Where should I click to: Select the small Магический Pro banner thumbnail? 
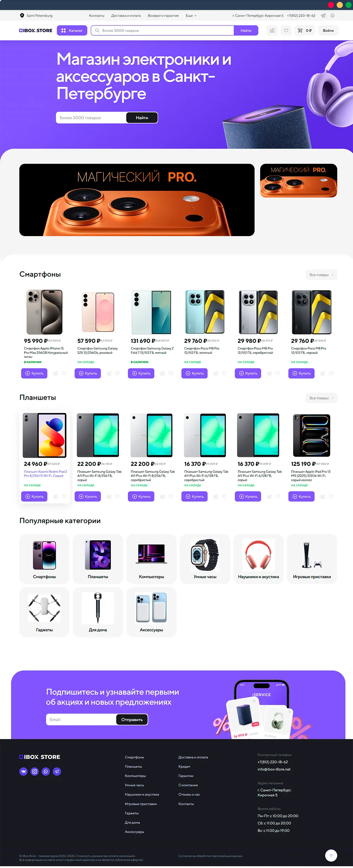(x=299, y=181)
